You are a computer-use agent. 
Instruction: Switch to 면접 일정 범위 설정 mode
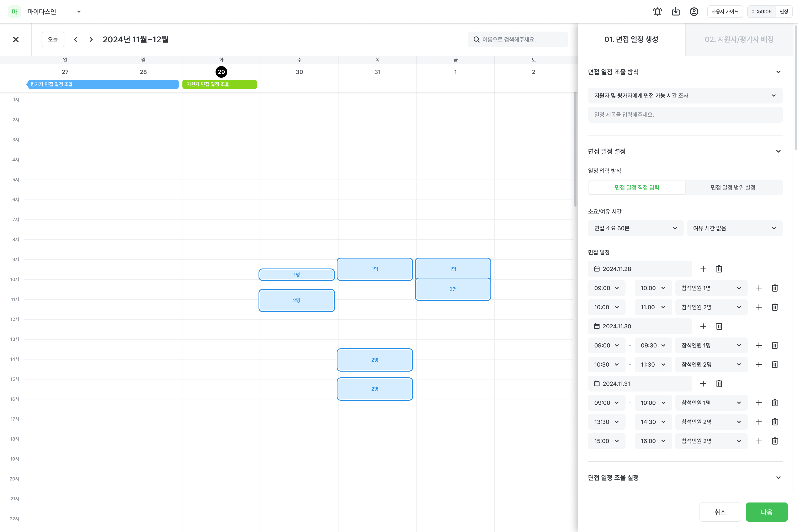coord(733,187)
